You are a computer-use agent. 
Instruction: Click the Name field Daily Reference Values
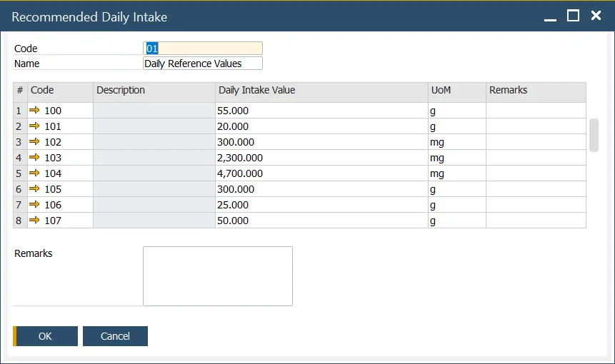203,64
